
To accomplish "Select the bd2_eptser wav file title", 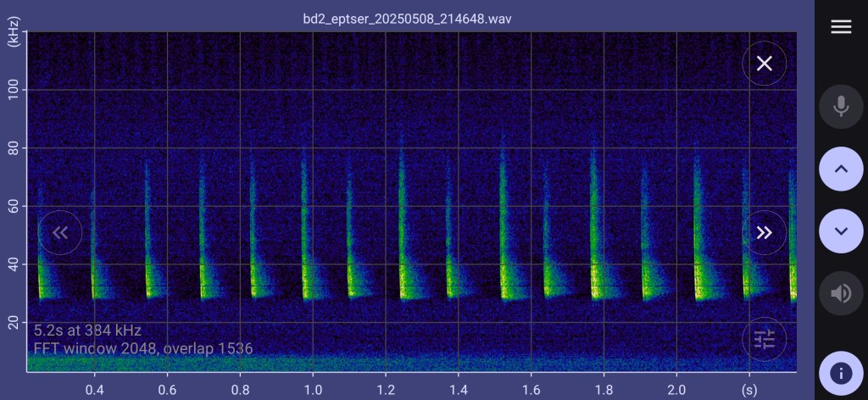I will coord(407,18).
